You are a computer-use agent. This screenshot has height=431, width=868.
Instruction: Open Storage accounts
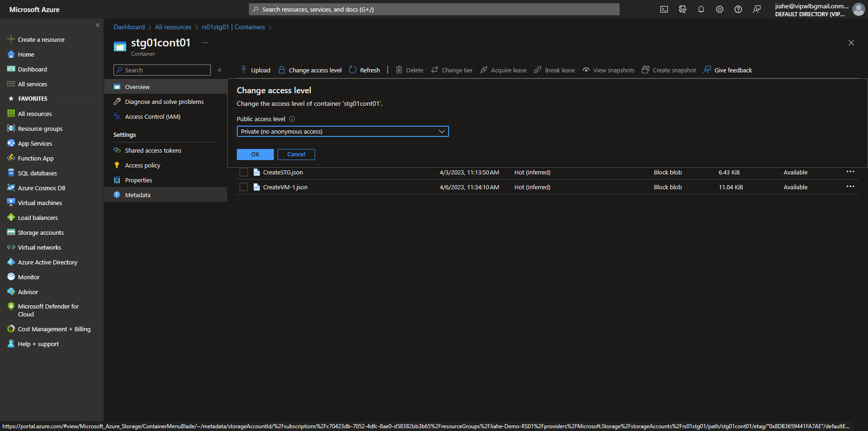(52, 232)
